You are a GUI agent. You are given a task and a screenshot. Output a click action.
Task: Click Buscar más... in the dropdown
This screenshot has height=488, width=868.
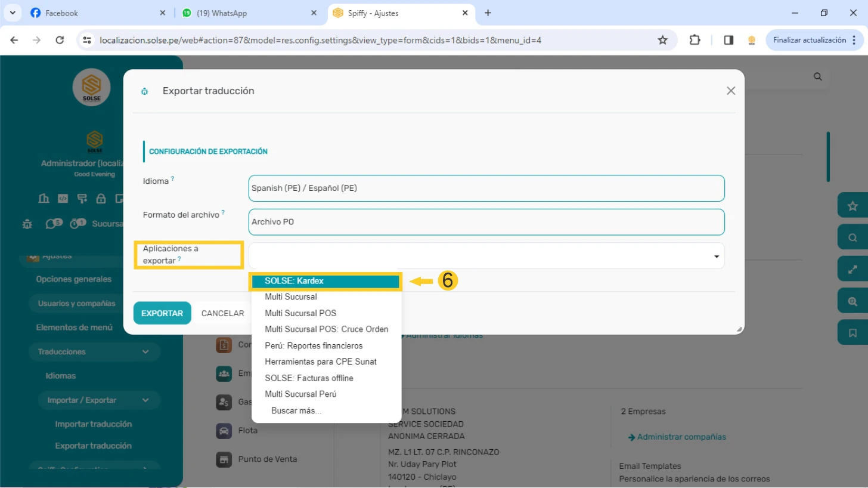click(296, 410)
